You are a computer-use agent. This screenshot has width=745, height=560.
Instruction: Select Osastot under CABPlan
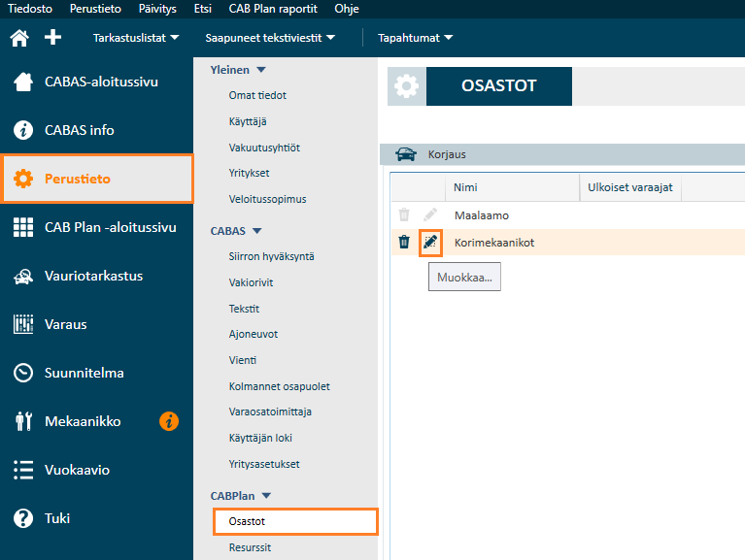[x=295, y=521]
